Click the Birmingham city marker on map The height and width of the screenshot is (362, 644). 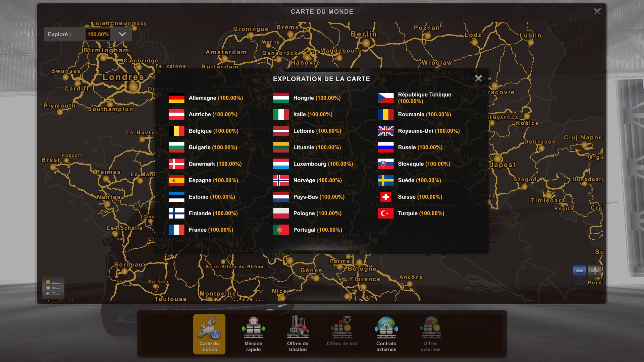pyautogui.click(x=103, y=57)
